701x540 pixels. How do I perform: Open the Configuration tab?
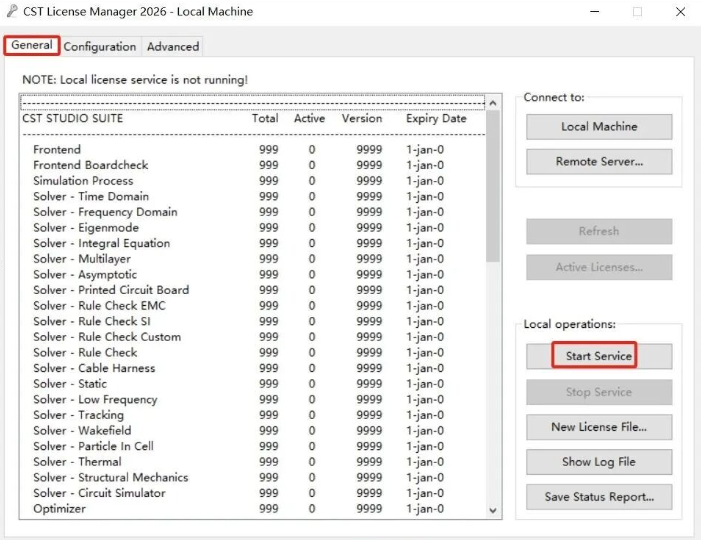coord(100,47)
